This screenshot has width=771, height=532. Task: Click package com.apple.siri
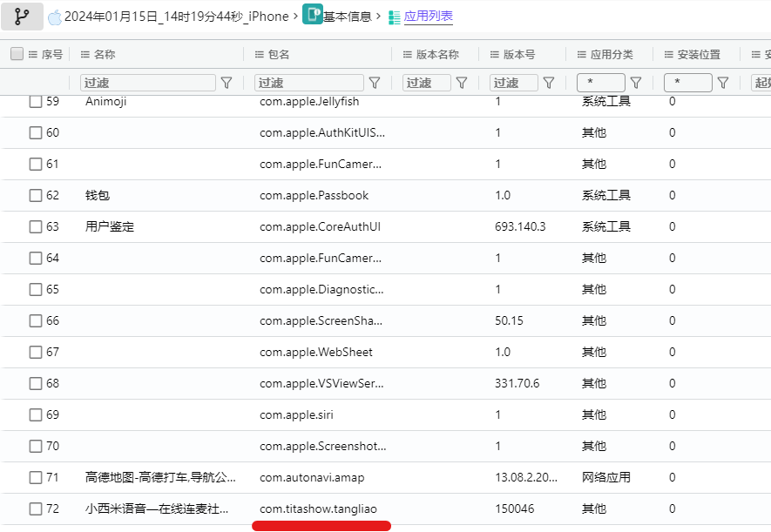coord(296,415)
